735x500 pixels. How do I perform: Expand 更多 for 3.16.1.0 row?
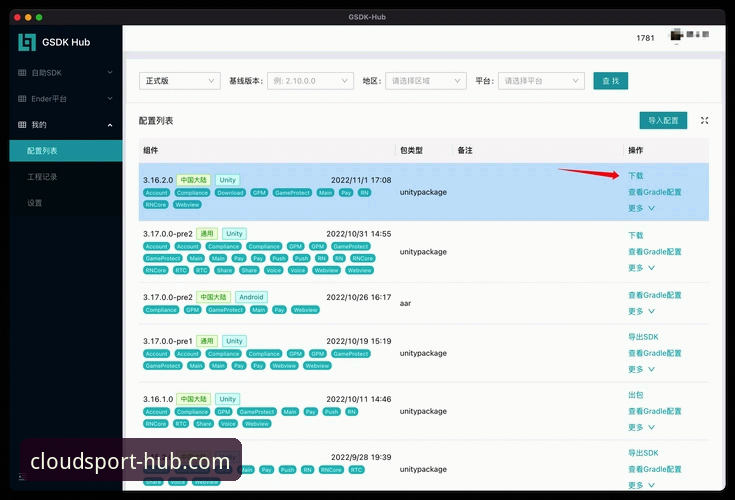pos(641,427)
